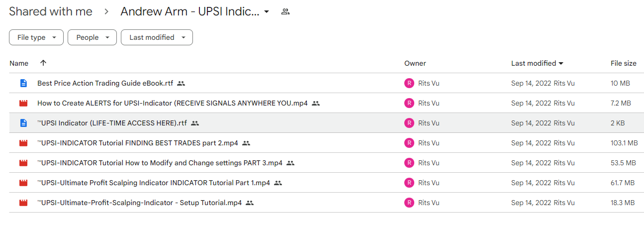This screenshot has height=229, width=644.
Task: Select Best Price Action Trading Guide eBook.rtf
Action: point(105,83)
